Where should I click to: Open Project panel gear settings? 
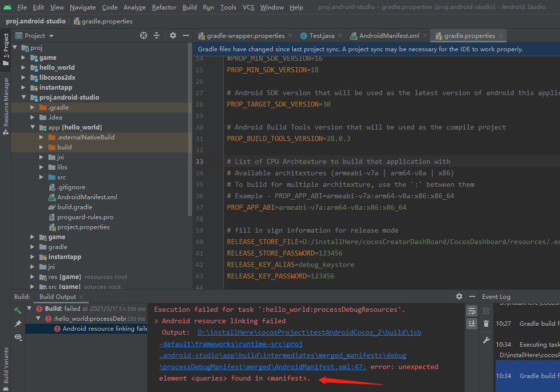173,35
